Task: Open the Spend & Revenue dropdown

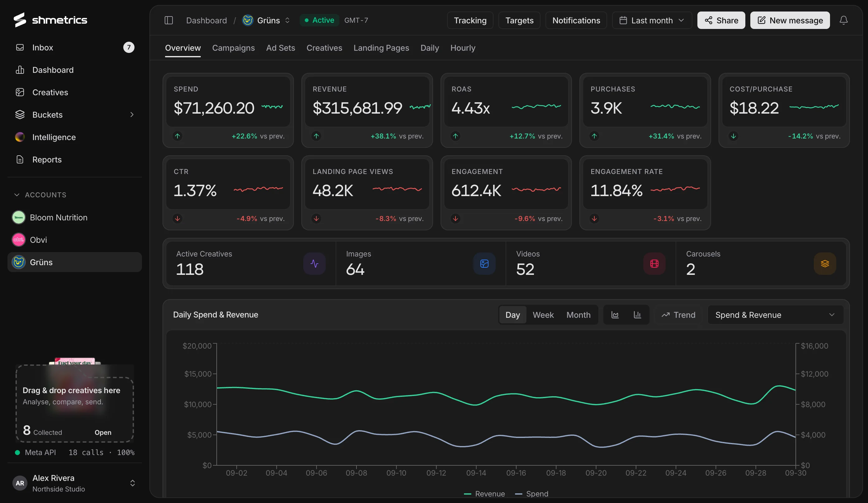Action: tap(775, 315)
